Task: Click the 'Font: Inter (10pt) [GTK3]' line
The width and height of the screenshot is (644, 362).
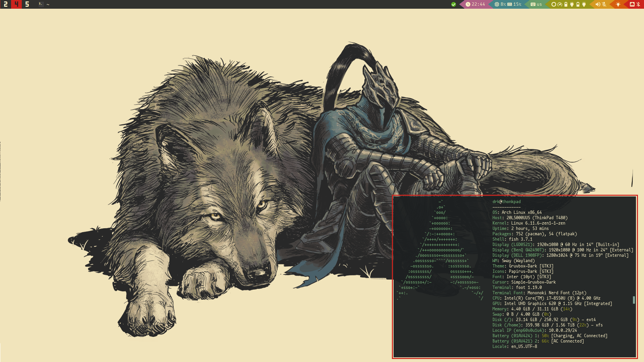Action: point(522,277)
